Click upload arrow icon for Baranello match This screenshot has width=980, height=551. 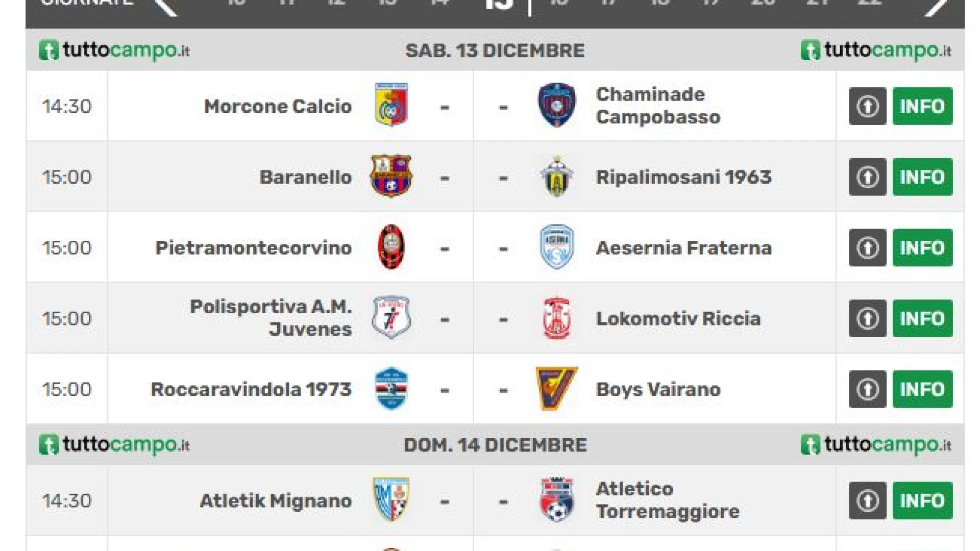tap(867, 177)
